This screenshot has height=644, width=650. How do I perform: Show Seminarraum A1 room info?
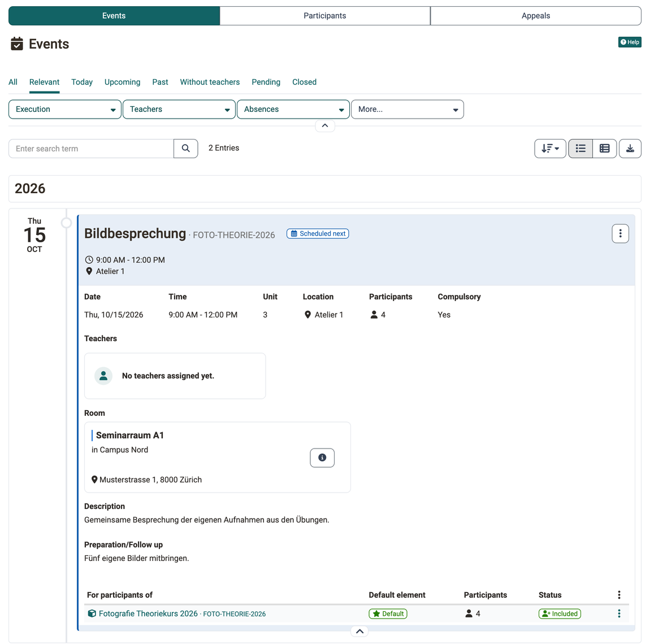(322, 458)
